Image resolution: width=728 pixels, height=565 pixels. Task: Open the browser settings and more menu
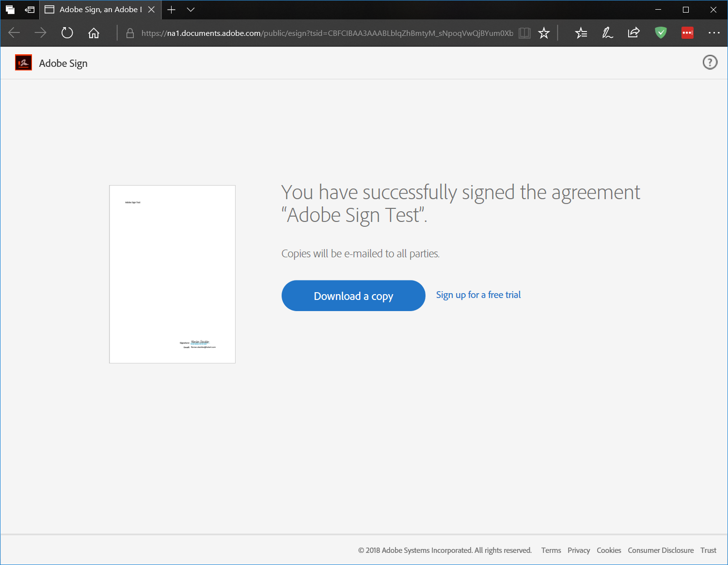(714, 33)
